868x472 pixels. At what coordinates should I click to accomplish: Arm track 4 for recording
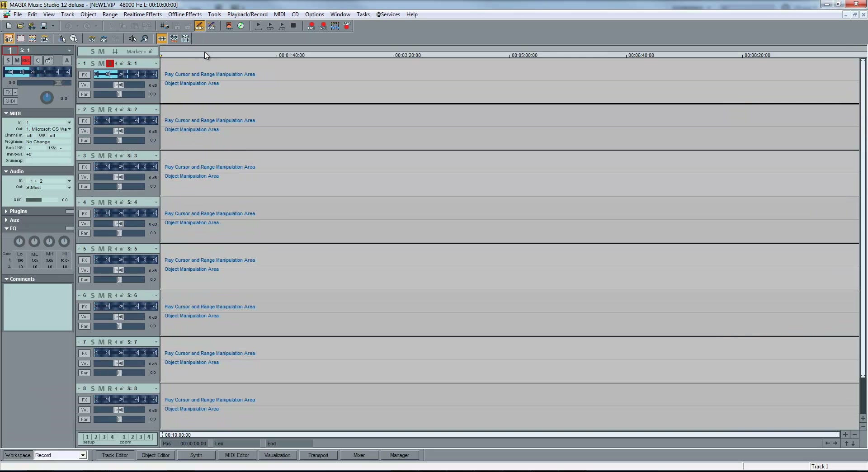tap(109, 202)
